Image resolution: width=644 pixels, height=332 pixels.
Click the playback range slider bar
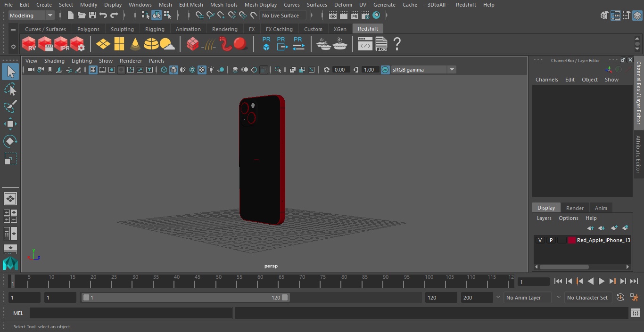tap(185, 298)
